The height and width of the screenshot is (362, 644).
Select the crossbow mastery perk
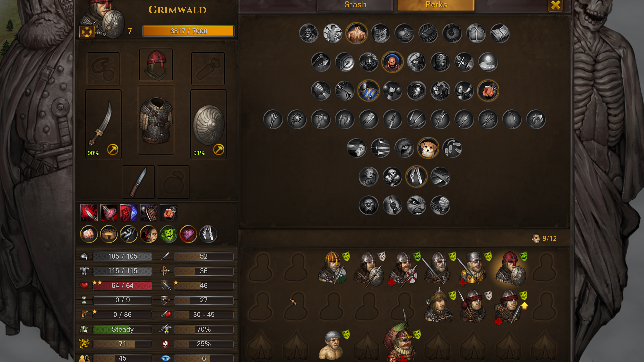pyautogui.click(x=488, y=119)
